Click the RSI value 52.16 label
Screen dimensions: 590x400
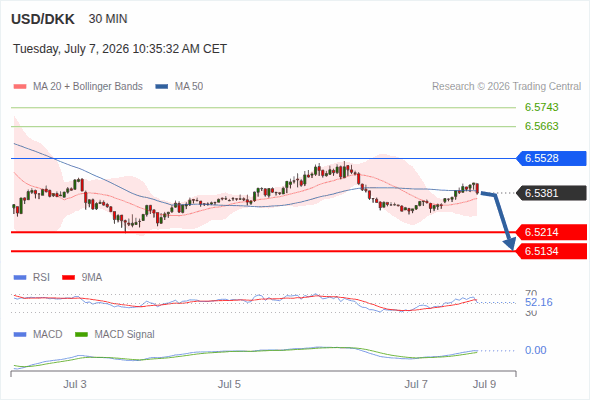[x=539, y=302]
